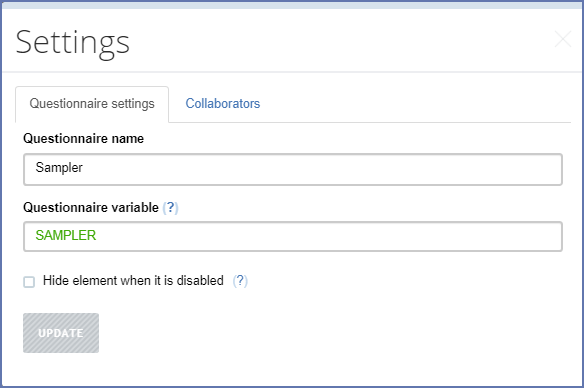The width and height of the screenshot is (584, 388).
Task: Click the Hide element when it is disabled label
Action: [133, 280]
